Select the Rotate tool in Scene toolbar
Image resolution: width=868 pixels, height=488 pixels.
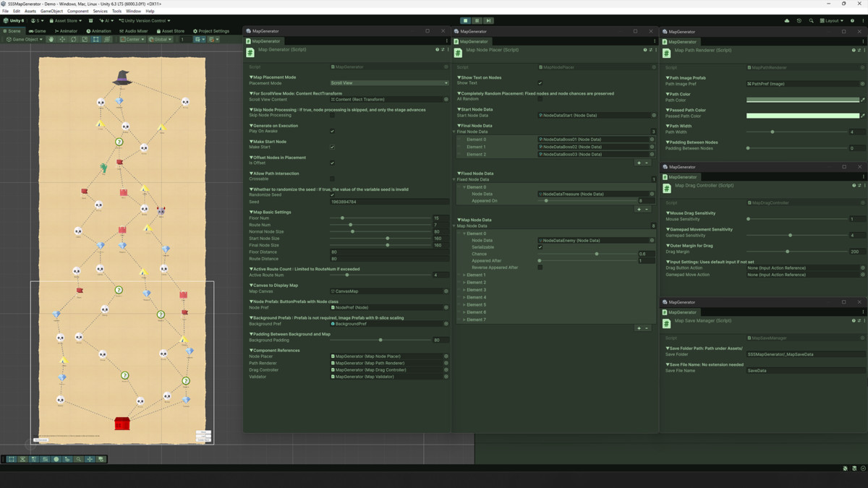tap(73, 40)
